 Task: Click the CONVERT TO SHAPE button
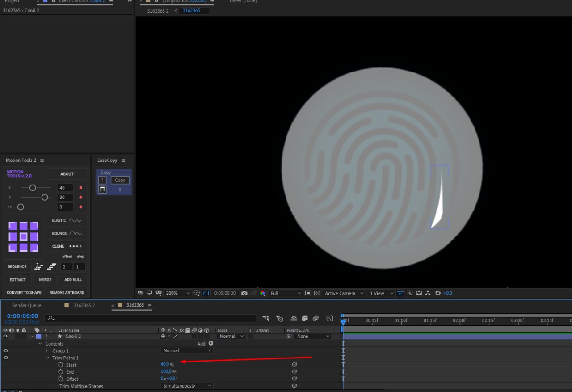pos(24,293)
